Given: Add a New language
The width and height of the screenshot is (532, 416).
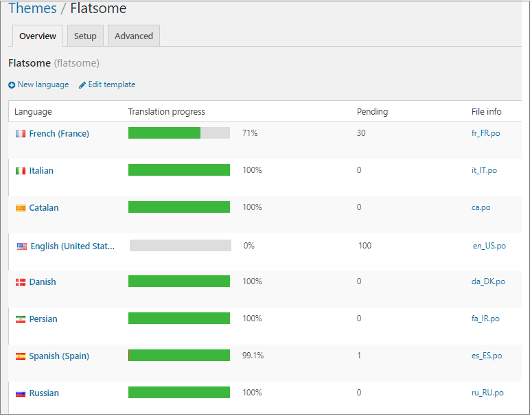Looking at the screenshot, I should coord(43,84).
